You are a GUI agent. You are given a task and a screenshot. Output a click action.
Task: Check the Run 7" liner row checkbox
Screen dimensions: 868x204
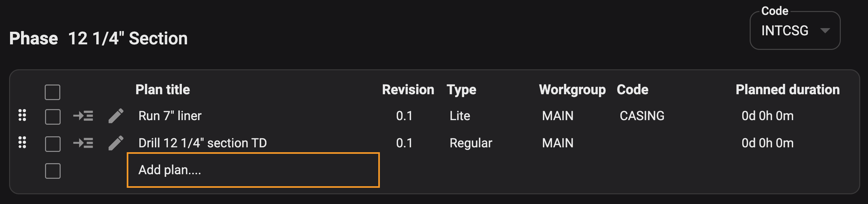[x=53, y=117]
